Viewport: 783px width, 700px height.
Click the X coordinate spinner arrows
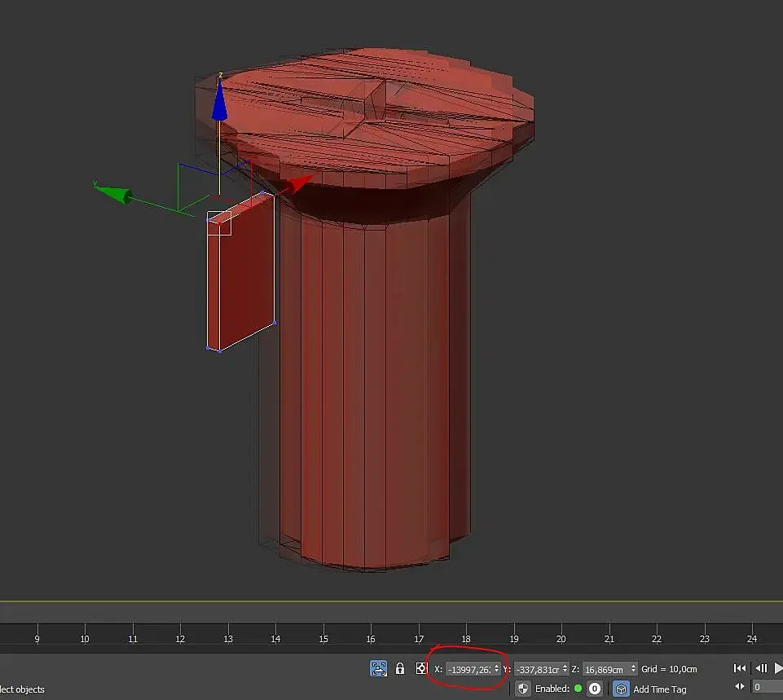(x=496, y=669)
